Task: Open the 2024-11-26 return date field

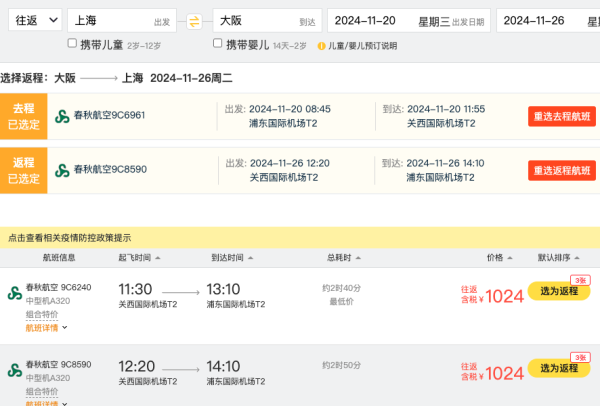Action: point(548,20)
